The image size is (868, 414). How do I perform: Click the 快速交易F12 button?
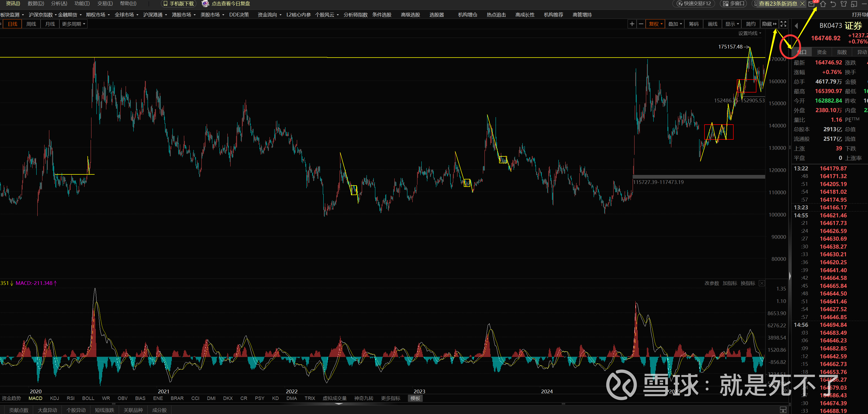[x=694, y=4]
